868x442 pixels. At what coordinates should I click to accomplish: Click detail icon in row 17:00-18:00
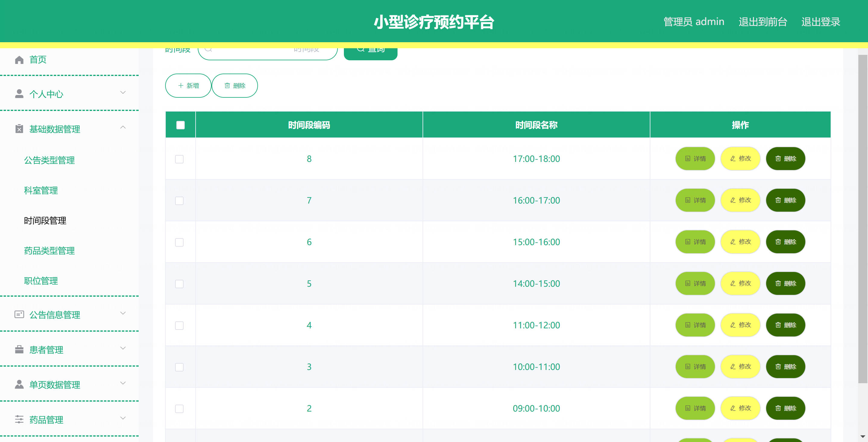pyautogui.click(x=688, y=159)
